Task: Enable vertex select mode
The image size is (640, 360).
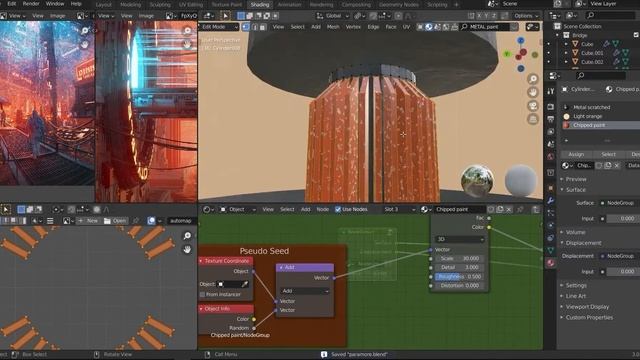Action: (246, 27)
